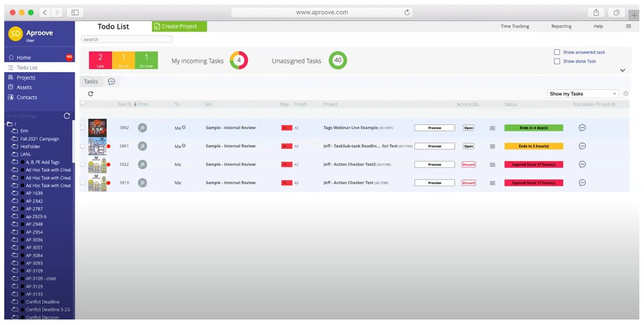Open the discussion icon for task 5861

point(582,146)
